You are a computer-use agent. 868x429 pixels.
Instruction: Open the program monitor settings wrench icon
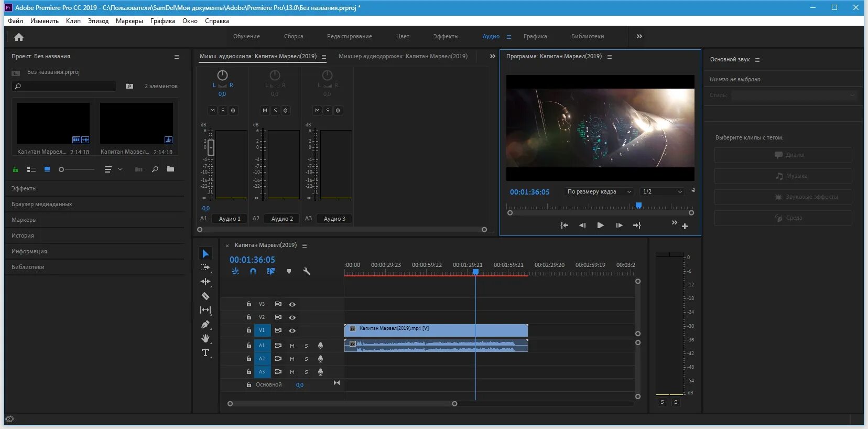[692, 190]
